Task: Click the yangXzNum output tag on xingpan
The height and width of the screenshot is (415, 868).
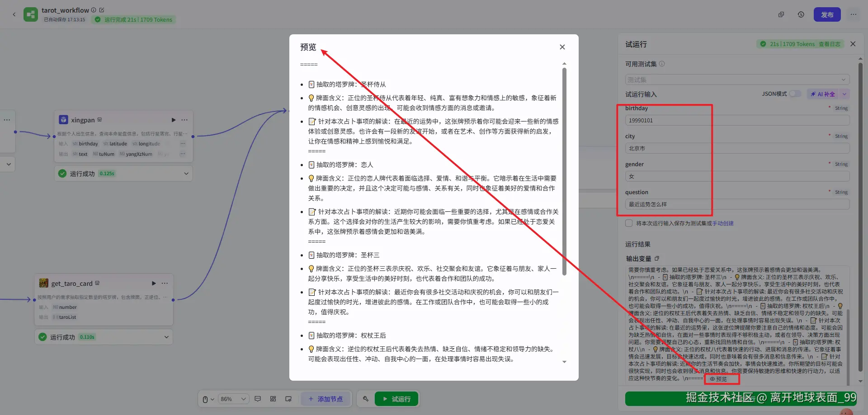Action: [x=136, y=154]
